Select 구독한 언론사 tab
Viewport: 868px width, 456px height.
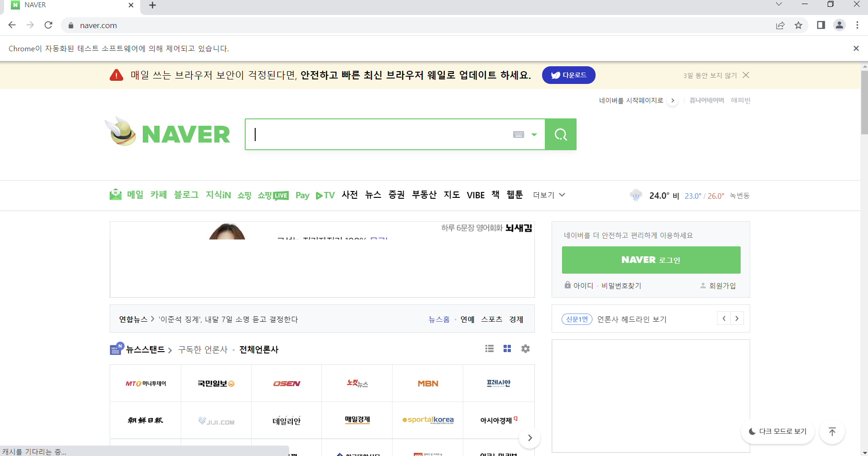pos(203,349)
